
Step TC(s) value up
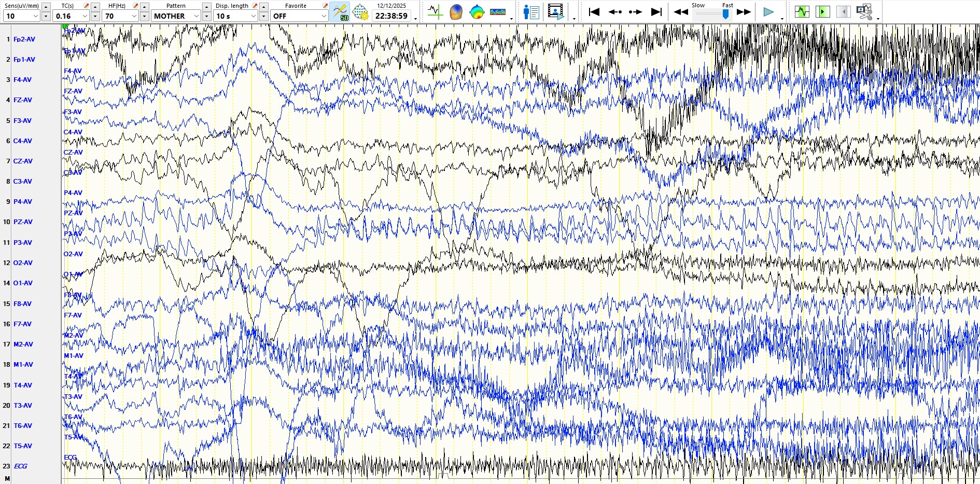click(x=95, y=7)
